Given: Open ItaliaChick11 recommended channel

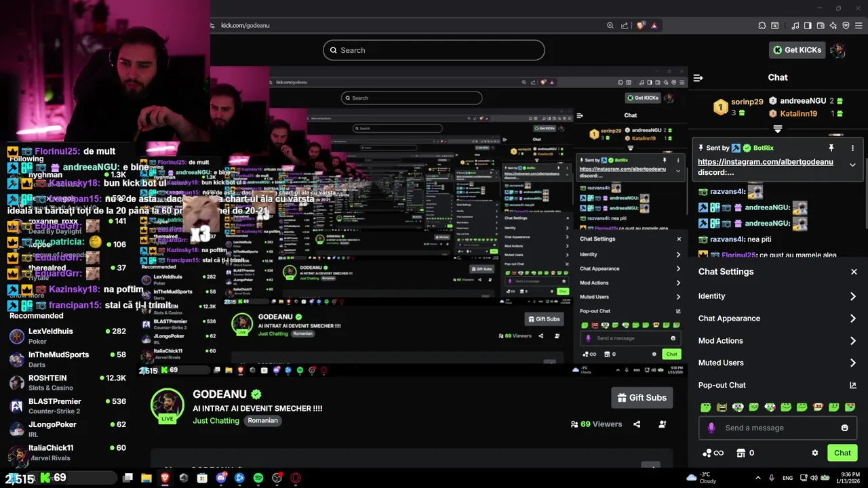Looking at the screenshot, I should click(x=68, y=453).
